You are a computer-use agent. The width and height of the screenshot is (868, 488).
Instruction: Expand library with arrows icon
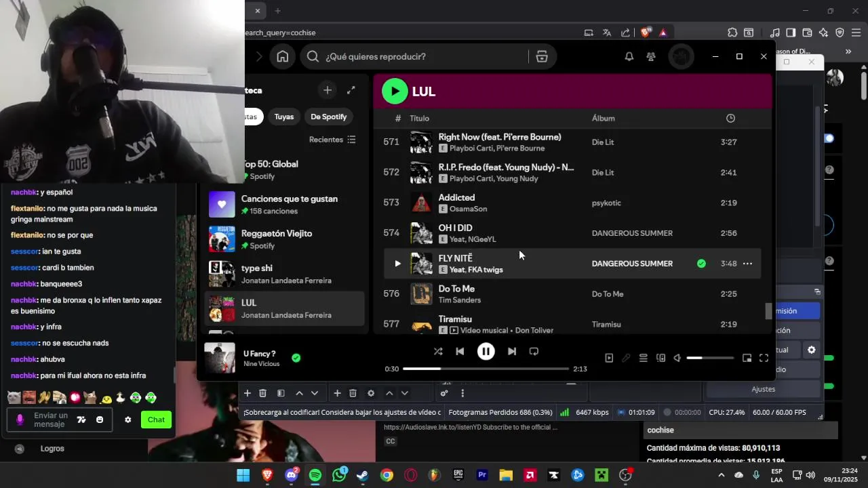tap(351, 90)
